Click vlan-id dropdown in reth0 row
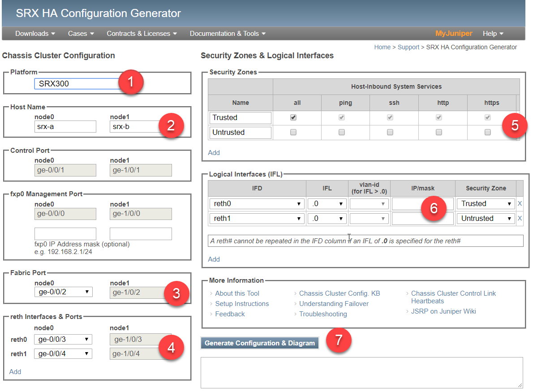This screenshot has height=392, width=533. coord(369,204)
